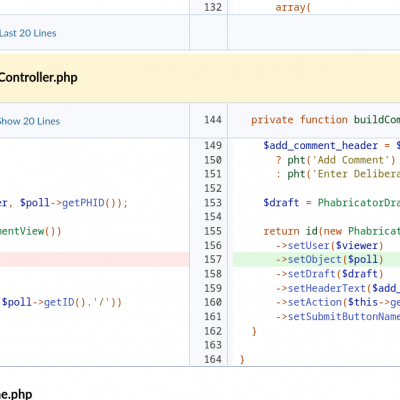Click the 'Show 20 Lines' link
Image resolution: width=400 pixels, height=400 pixels.
coord(30,121)
